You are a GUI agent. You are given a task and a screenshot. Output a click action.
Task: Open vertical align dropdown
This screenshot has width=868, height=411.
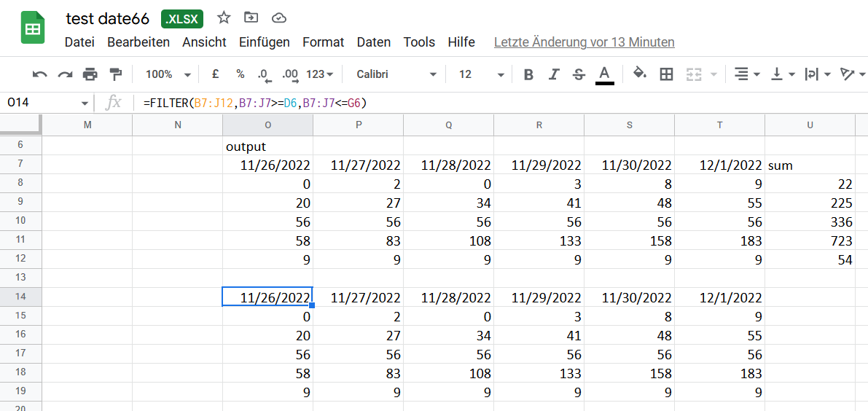click(x=783, y=74)
